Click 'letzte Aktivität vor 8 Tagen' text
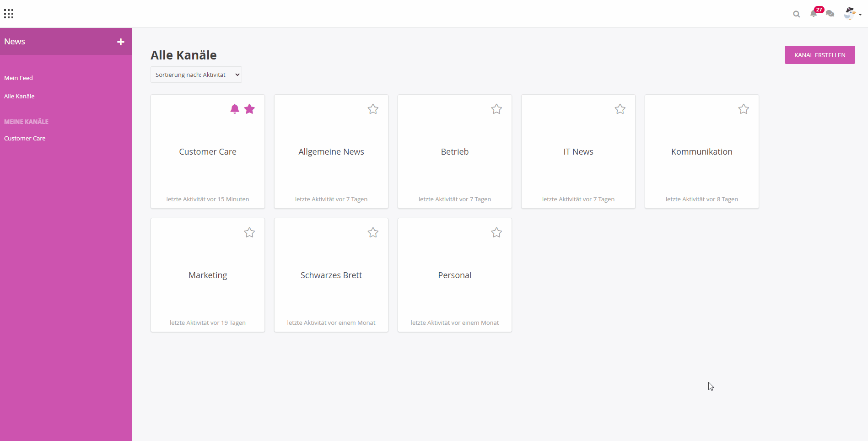 click(702, 199)
